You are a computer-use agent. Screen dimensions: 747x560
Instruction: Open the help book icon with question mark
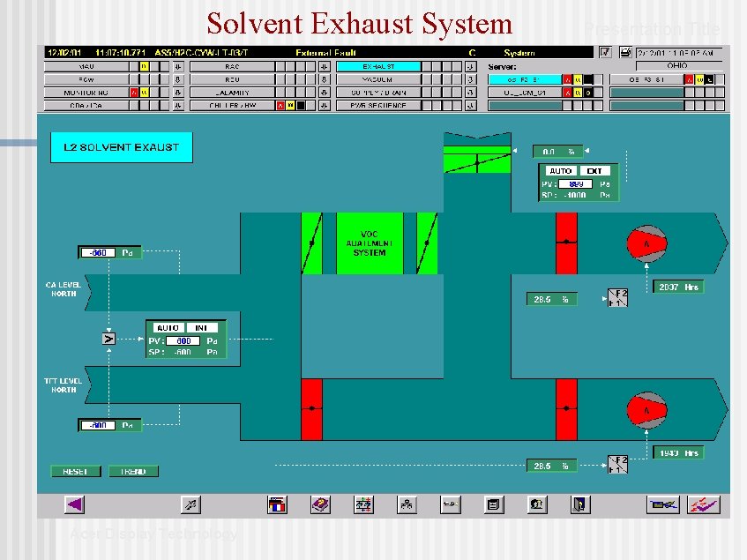coord(320,504)
